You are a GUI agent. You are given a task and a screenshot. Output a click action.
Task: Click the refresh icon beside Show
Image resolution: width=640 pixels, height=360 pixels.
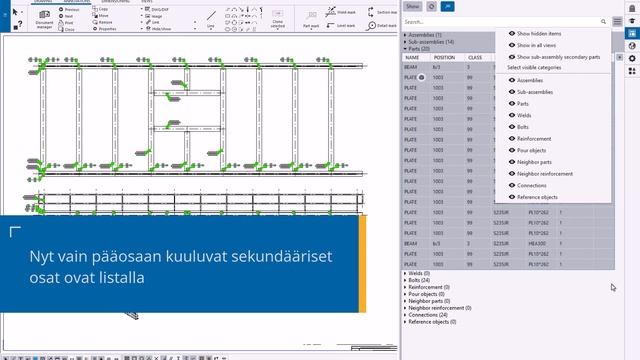[431, 6]
